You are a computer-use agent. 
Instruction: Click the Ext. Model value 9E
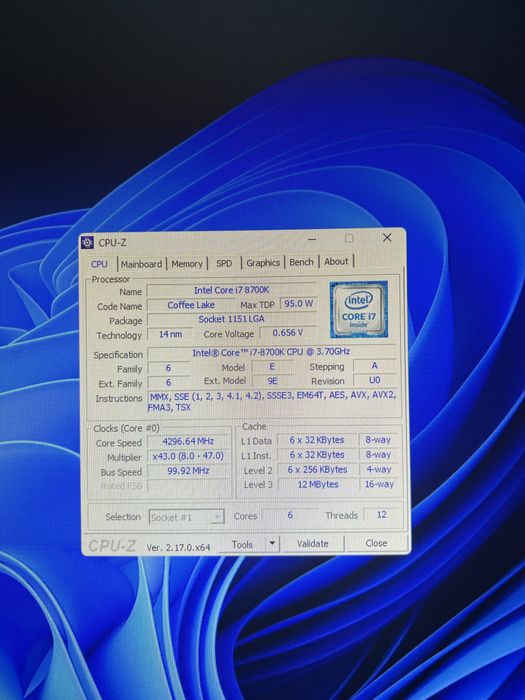(x=272, y=381)
